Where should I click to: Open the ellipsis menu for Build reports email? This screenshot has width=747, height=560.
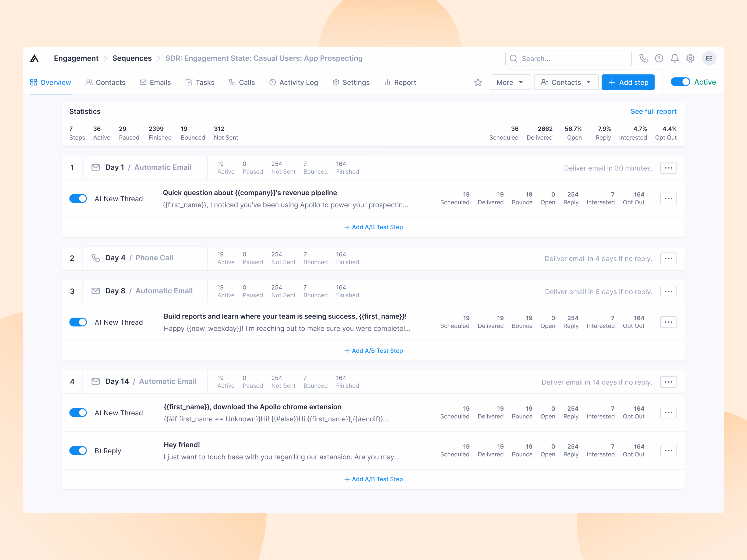[x=668, y=322]
